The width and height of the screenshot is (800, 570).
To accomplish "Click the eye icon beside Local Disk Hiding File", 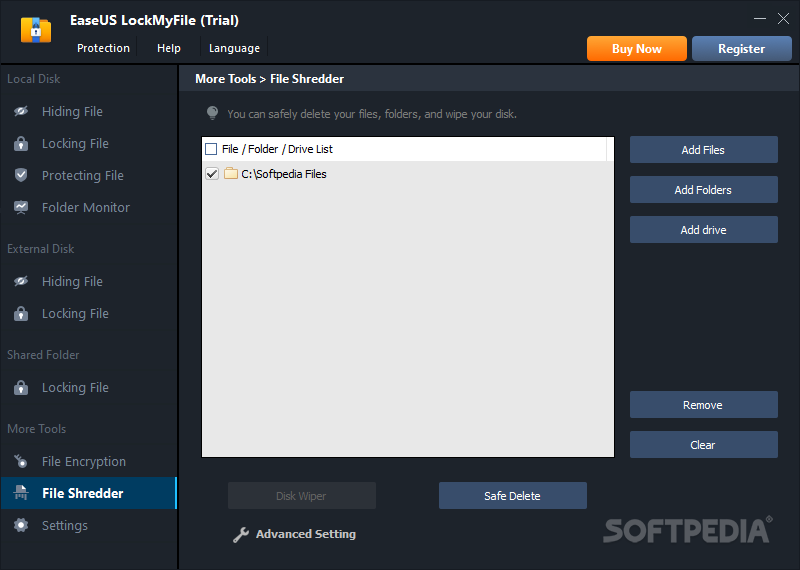I will click(21, 111).
